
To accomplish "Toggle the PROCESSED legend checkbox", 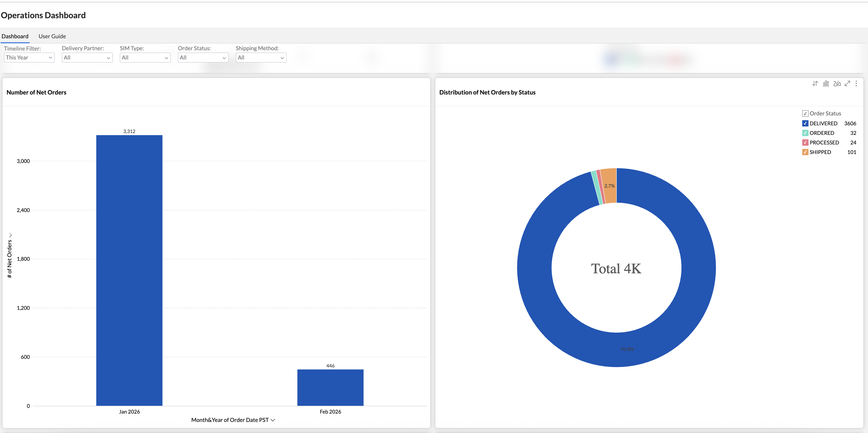I will tap(805, 143).
